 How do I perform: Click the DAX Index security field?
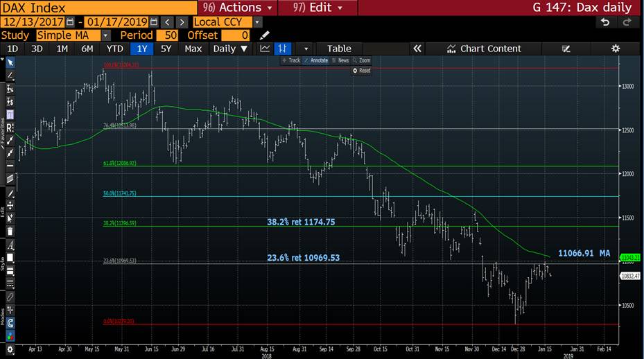(99, 8)
